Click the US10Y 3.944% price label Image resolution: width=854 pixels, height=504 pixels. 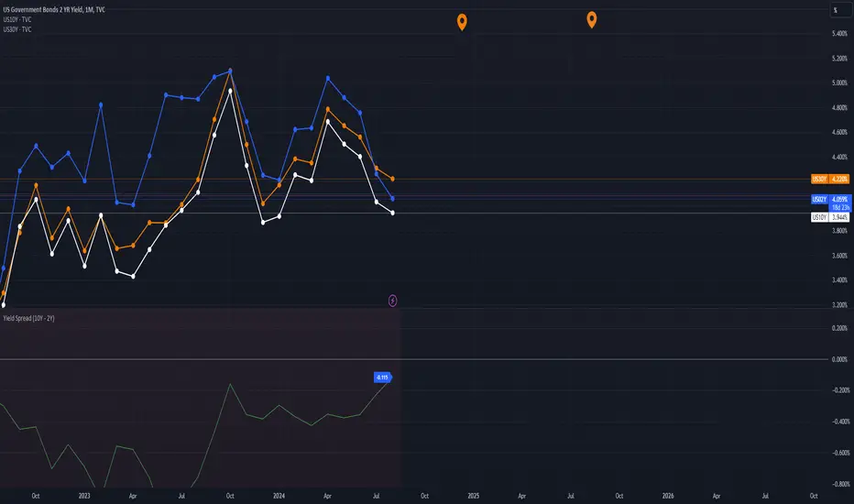click(x=830, y=217)
